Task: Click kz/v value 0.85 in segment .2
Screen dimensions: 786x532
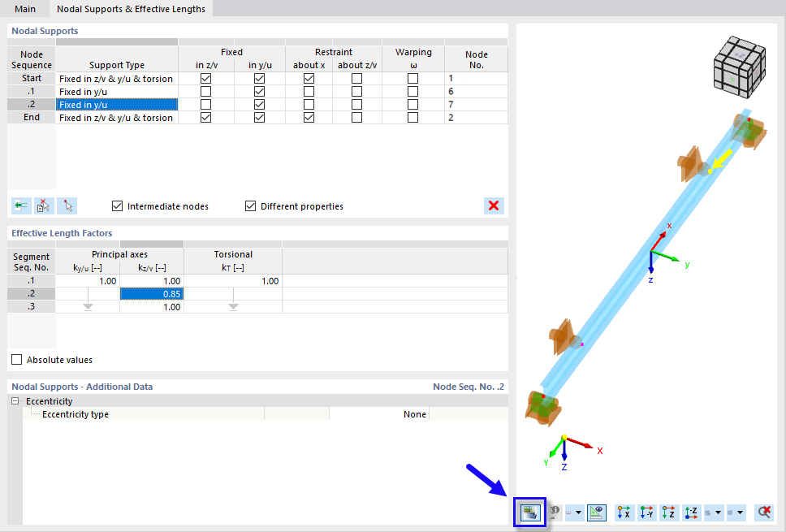Action: [x=152, y=294]
